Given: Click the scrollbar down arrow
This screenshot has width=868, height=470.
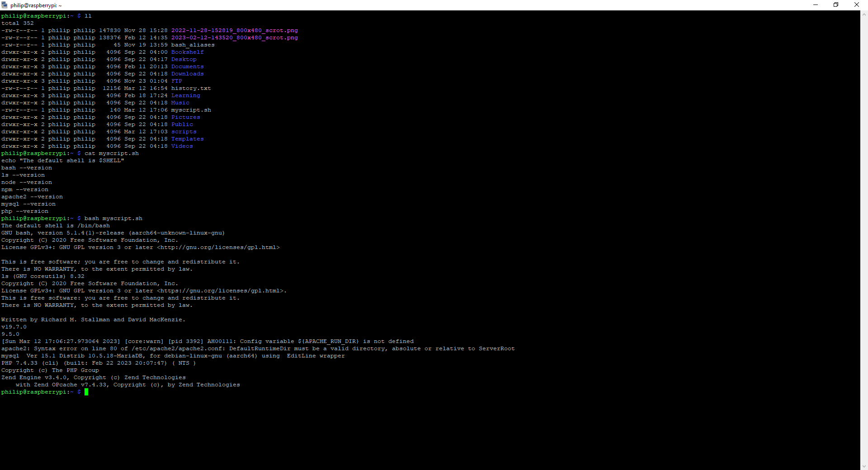Looking at the screenshot, I should [864, 466].
